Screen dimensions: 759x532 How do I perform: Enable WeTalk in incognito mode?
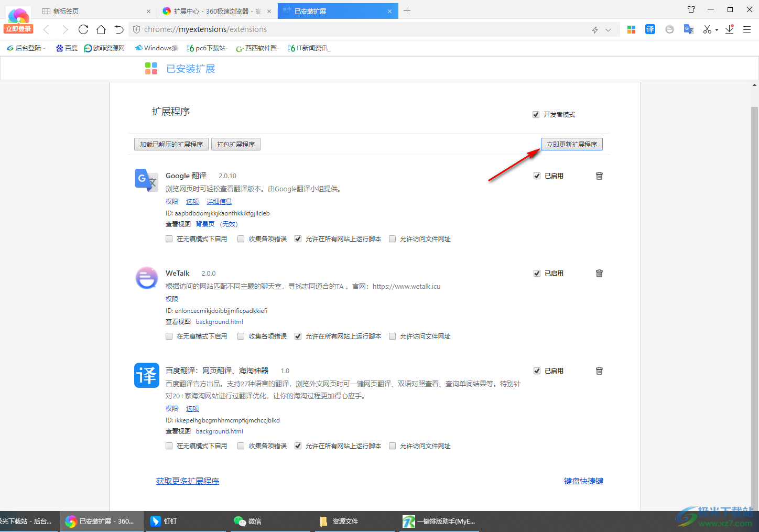click(169, 336)
